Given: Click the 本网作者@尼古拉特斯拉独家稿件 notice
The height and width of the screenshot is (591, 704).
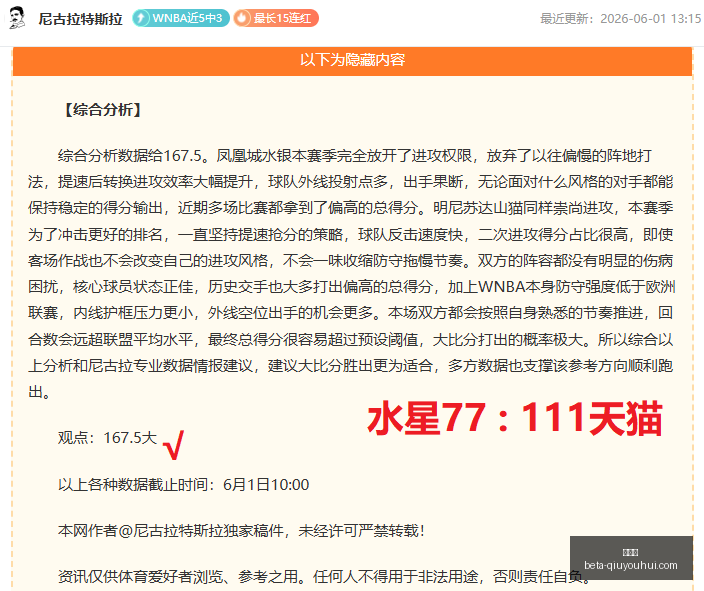Looking at the screenshot, I should [x=241, y=531].
